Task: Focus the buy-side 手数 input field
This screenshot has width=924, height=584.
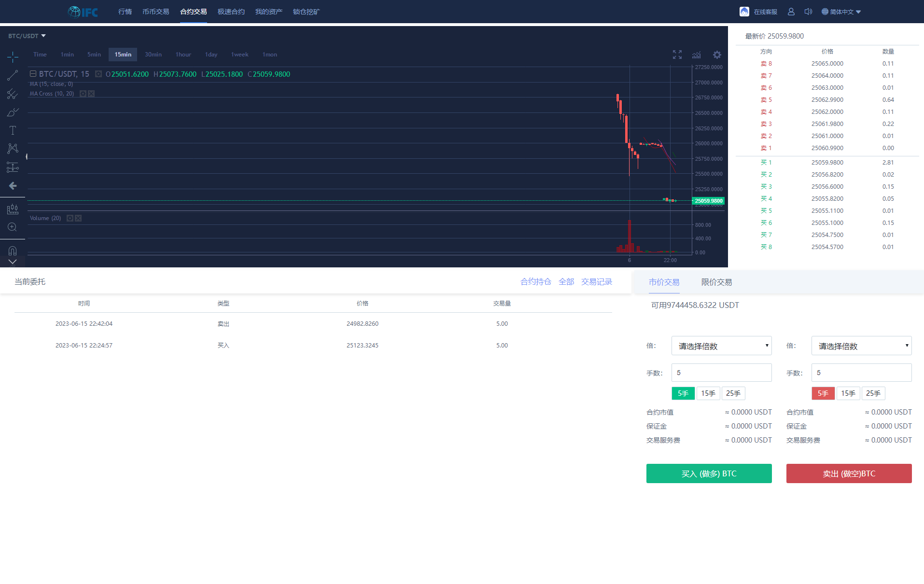Action: [722, 373]
